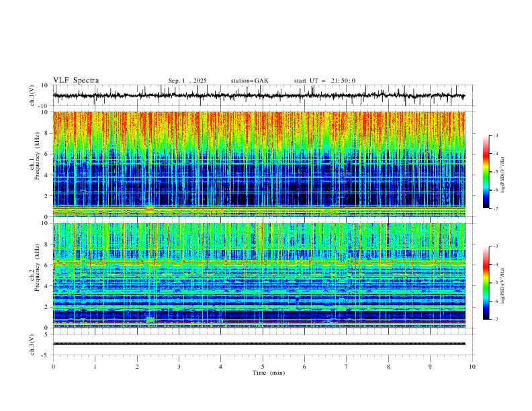
Task: Click the 'station=GAK' label
Action: [249, 81]
